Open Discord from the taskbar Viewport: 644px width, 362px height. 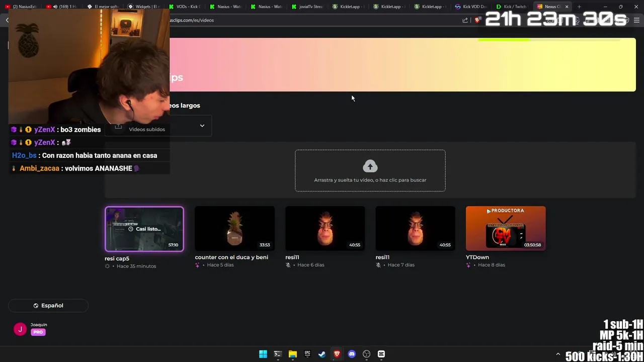(352, 354)
